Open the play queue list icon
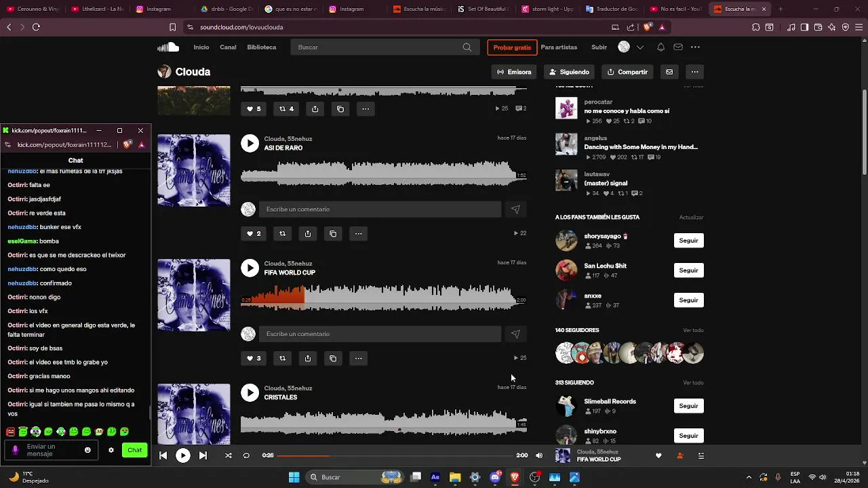The height and width of the screenshot is (488, 868). tap(701, 456)
